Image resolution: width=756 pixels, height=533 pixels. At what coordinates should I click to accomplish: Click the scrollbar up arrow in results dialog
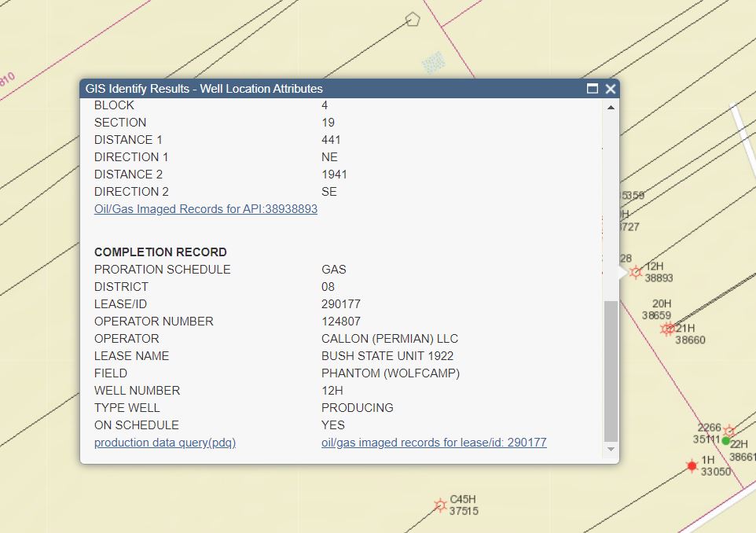coord(611,108)
